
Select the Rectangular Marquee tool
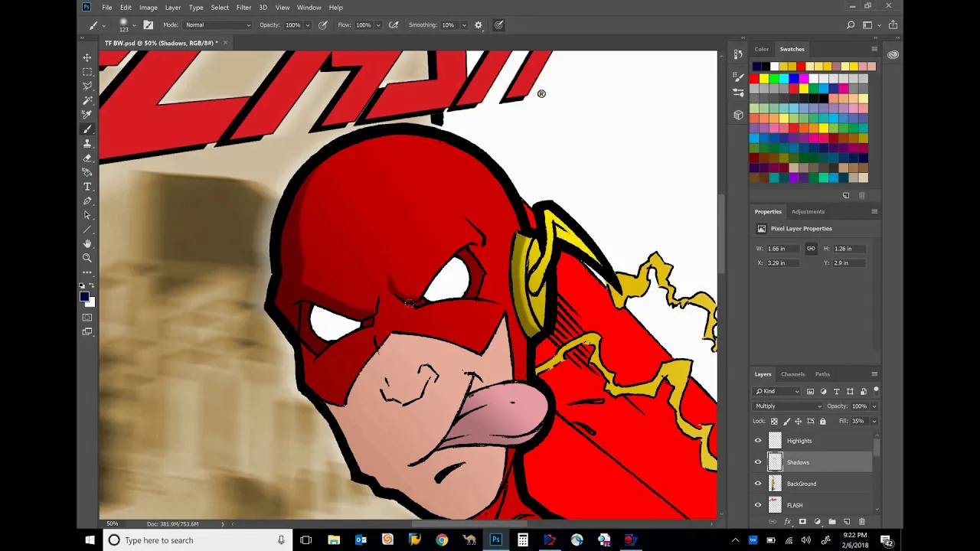(x=87, y=72)
